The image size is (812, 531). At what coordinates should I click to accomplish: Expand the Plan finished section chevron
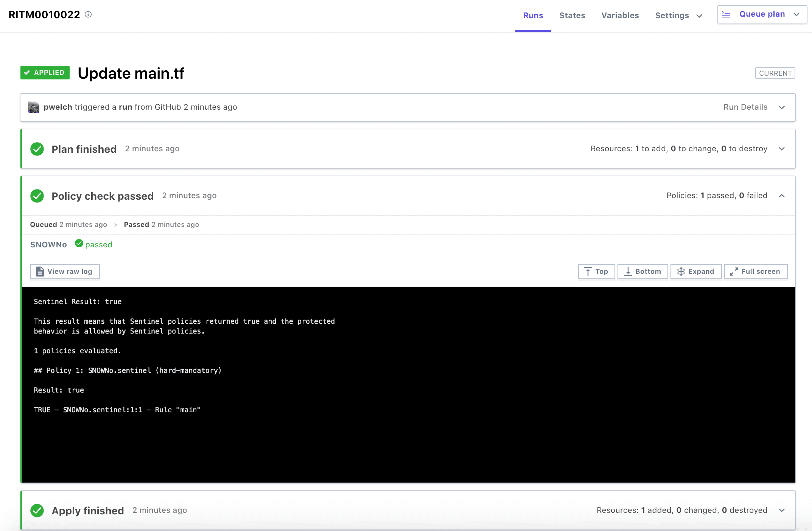click(782, 149)
